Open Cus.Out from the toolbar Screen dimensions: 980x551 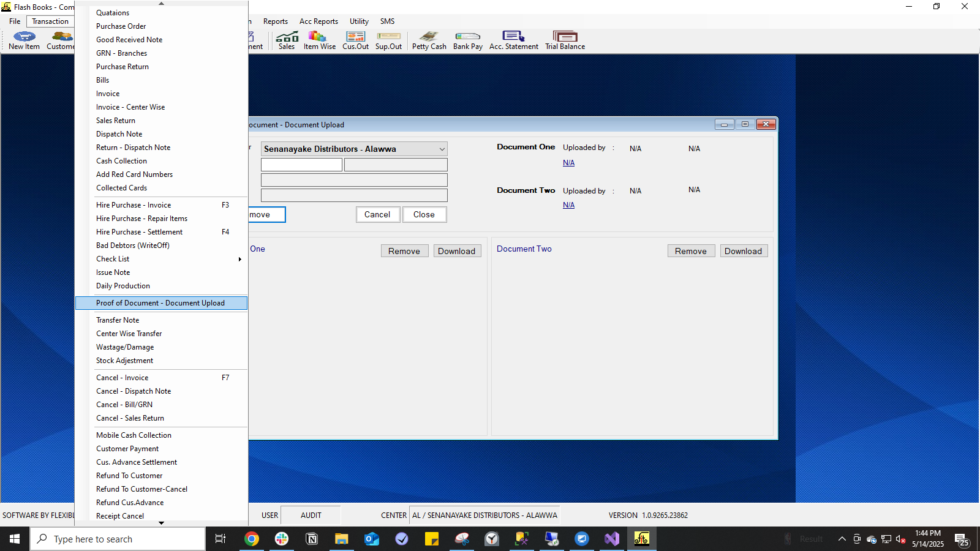tap(355, 40)
